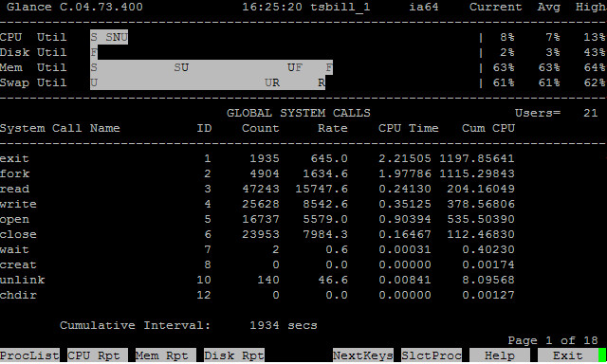Click the Cum CPU column header
The image size is (607, 364).
(x=488, y=128)
